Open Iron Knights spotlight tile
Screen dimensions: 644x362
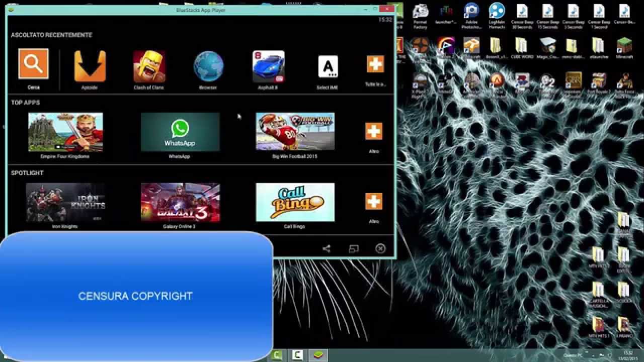(65, 202)
